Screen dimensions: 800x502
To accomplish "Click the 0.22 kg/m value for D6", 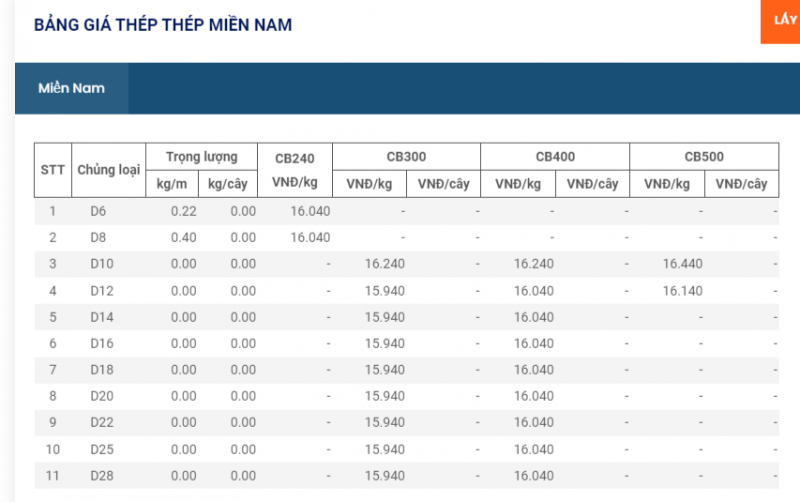I will coord(184,211).
